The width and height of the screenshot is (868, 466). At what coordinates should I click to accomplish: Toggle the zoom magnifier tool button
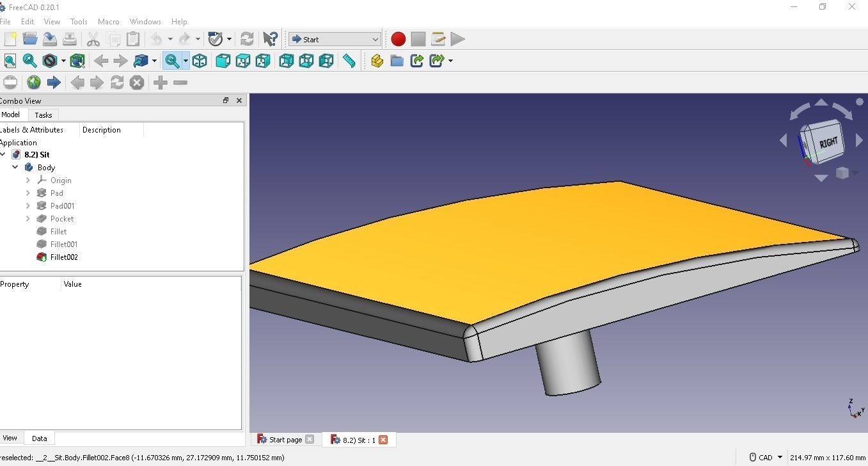point(171,61)
